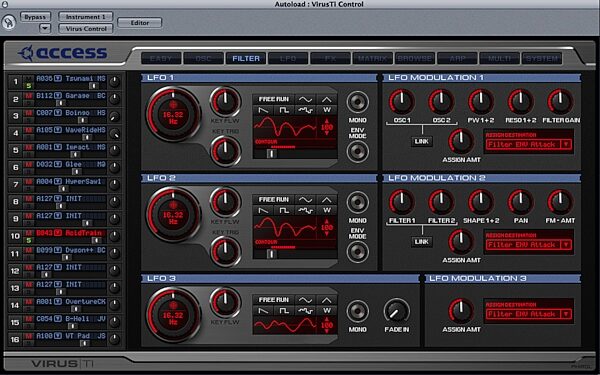
Task: Click the Instrument 1 button
Action: (86, 17)
